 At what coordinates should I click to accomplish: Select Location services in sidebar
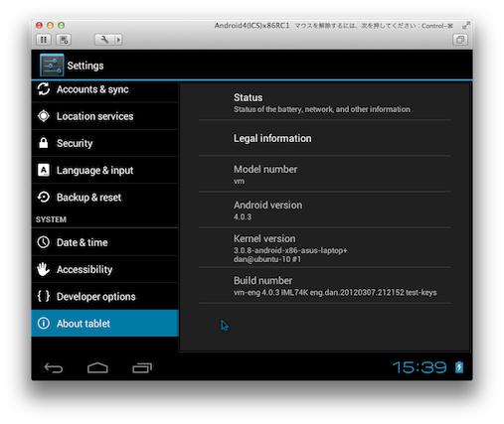point(105,116)
